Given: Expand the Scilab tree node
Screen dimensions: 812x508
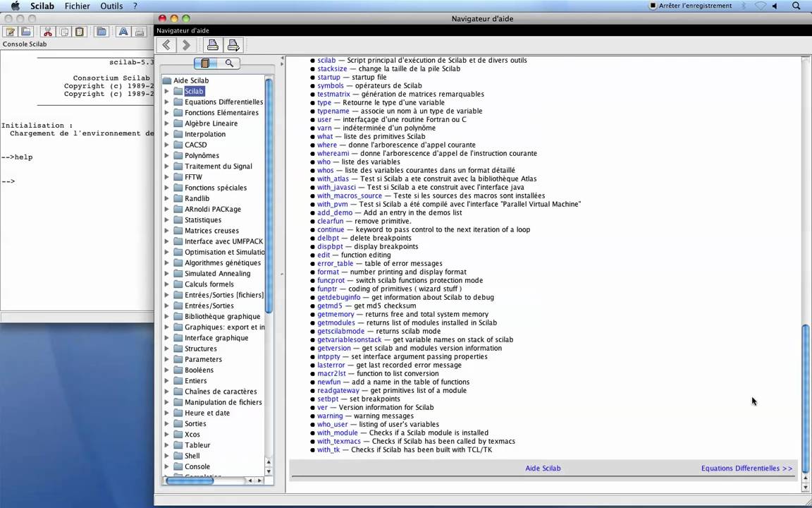Looking at the screenshot, I should point(167,91).
